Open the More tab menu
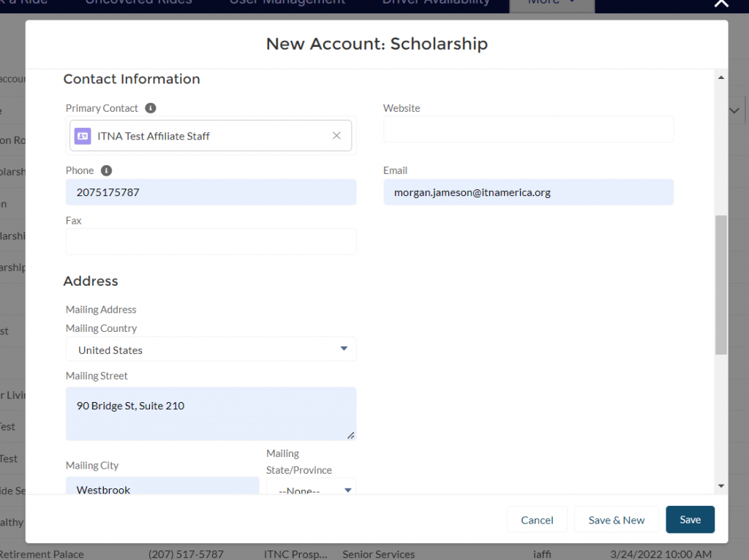 pyautogui.click(x=552, y=3)
